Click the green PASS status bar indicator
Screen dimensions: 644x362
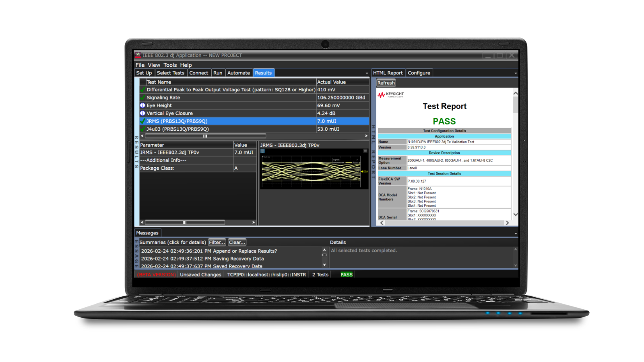click(347, 275)
